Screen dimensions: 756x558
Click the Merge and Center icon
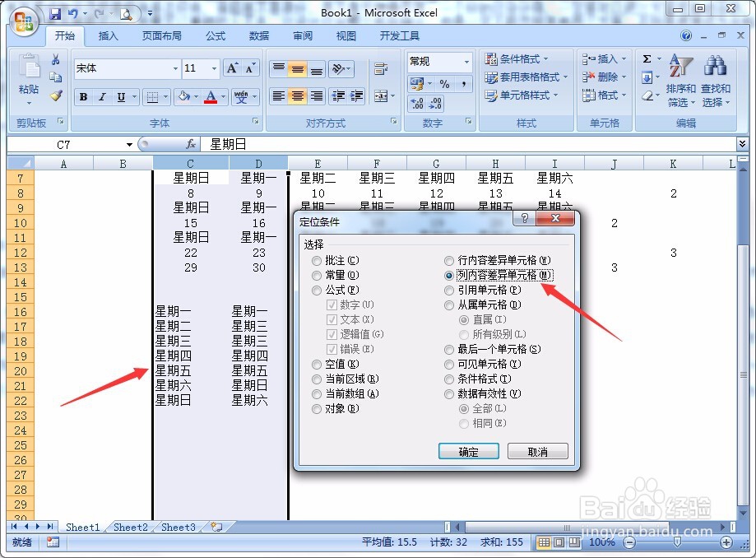(x=381, y=96)
